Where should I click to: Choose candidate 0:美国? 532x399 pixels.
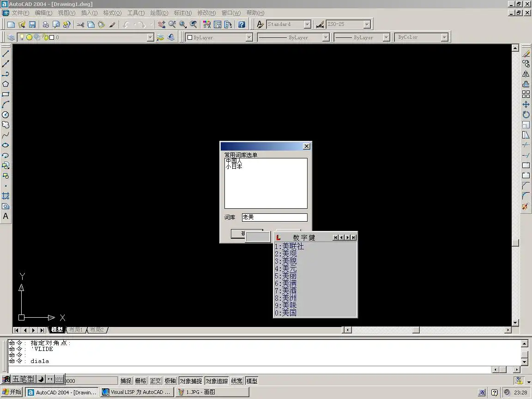(x=286, y=313)
